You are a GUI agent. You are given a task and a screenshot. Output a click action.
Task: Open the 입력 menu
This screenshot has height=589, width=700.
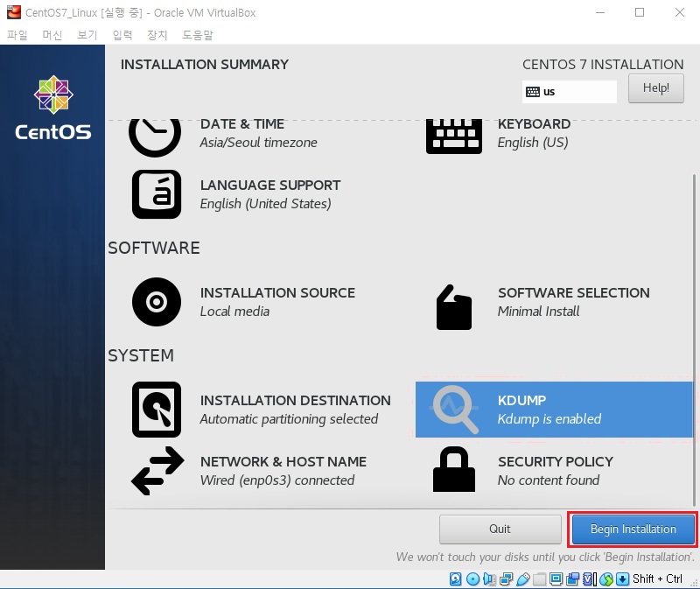tap(122, 35)
